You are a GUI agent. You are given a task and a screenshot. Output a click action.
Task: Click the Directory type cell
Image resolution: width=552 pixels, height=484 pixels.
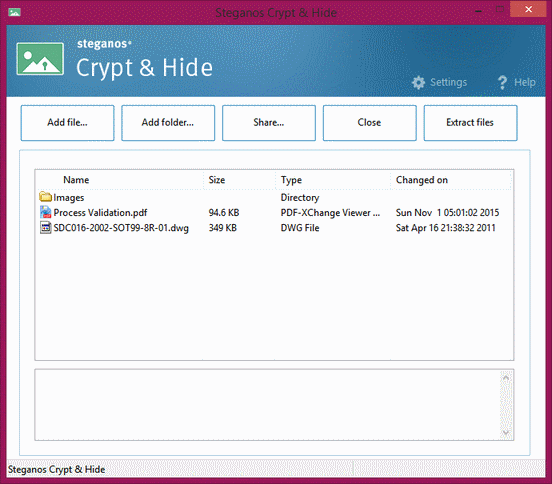(300, 197)
